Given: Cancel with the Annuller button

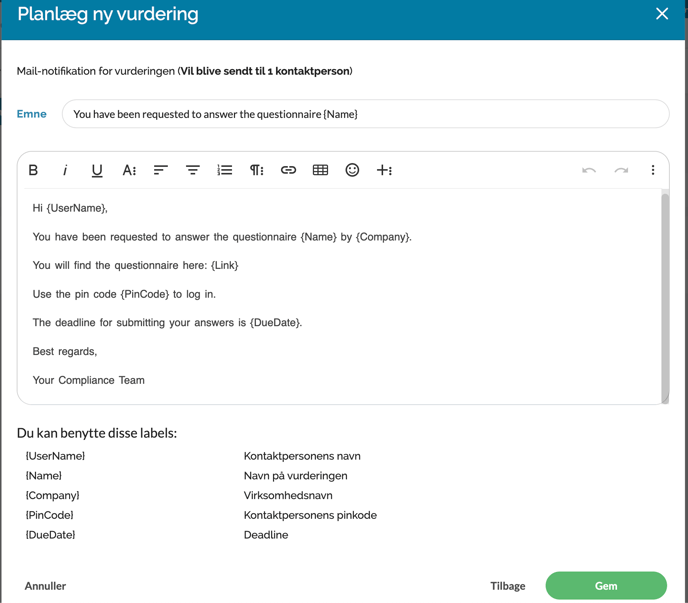Looking at the screenshot, I should [x=45, y=586].
